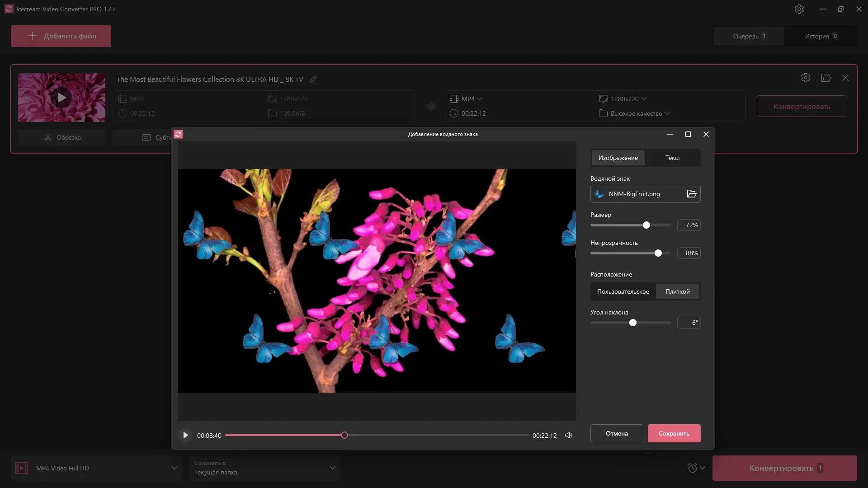Click the rename pencil icon next to title
This screenshot has width=868, height=488.
313,80
